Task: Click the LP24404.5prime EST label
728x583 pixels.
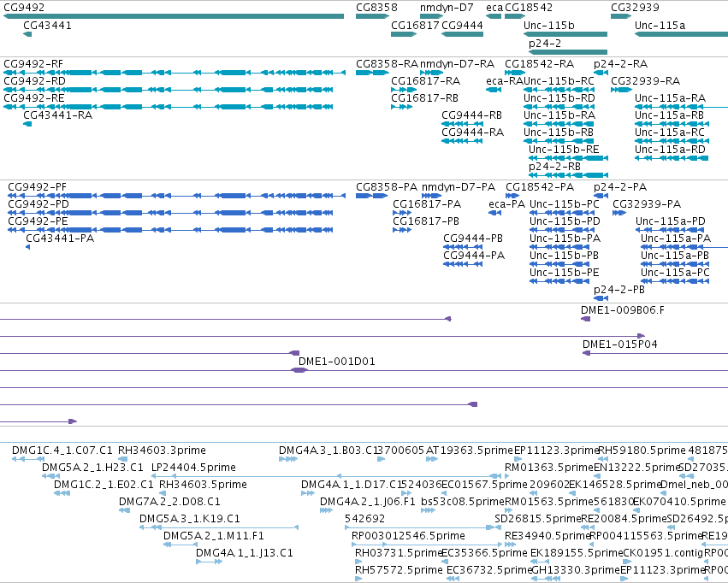Action: tap(193, 468)
